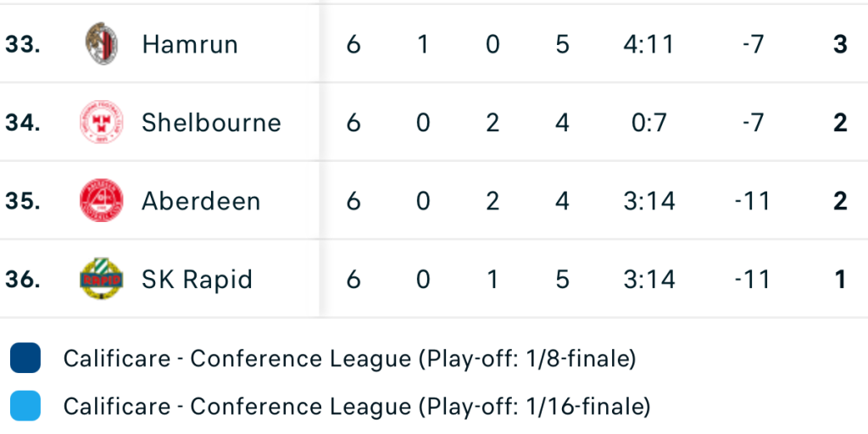Image resolution: width=868 pixels, height=434 pixels.
Task: Click Shelbourne's 0:7 goals score
Action: [x=648, y=122]
